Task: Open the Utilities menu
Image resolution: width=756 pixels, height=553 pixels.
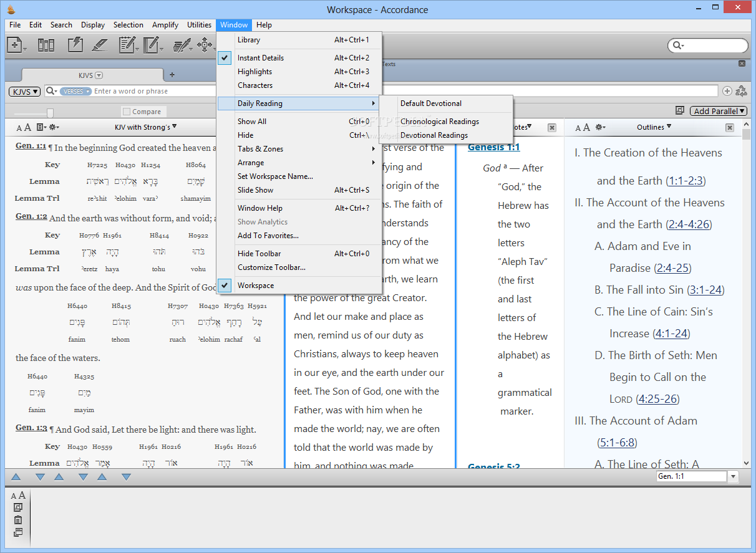Action: 199,25
